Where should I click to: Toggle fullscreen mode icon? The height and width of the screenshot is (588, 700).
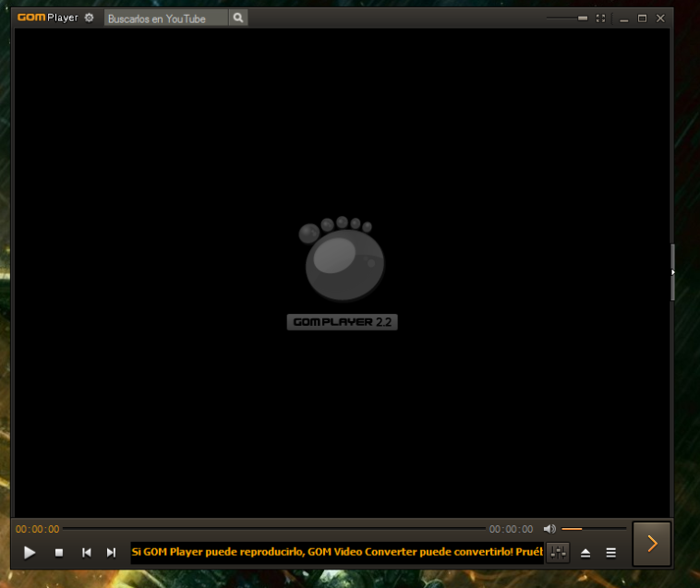tap(601, 18)
